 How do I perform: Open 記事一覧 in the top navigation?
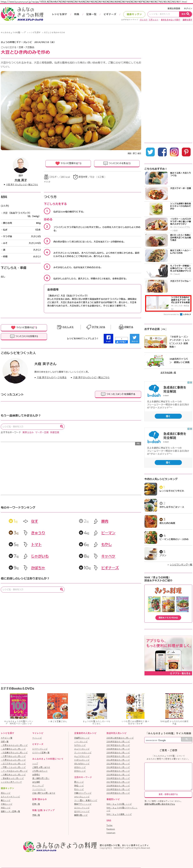[x=91, y=14]
